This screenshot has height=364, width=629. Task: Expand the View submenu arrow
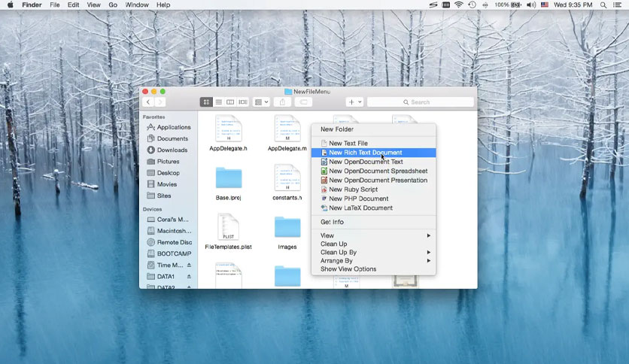click(x=428, y=235)
